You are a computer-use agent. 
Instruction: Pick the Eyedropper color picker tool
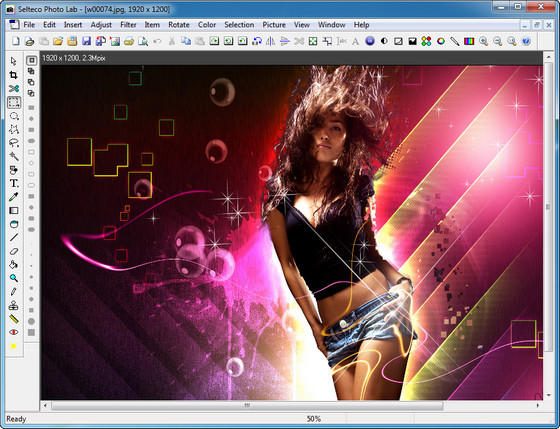coord(14,197)
